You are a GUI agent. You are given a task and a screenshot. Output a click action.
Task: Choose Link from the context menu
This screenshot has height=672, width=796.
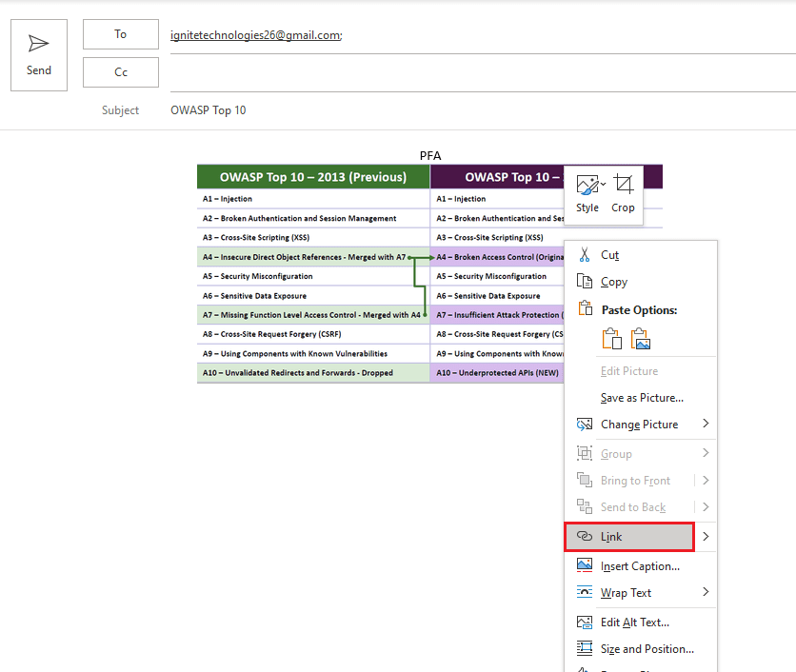[x=629, y=537]
